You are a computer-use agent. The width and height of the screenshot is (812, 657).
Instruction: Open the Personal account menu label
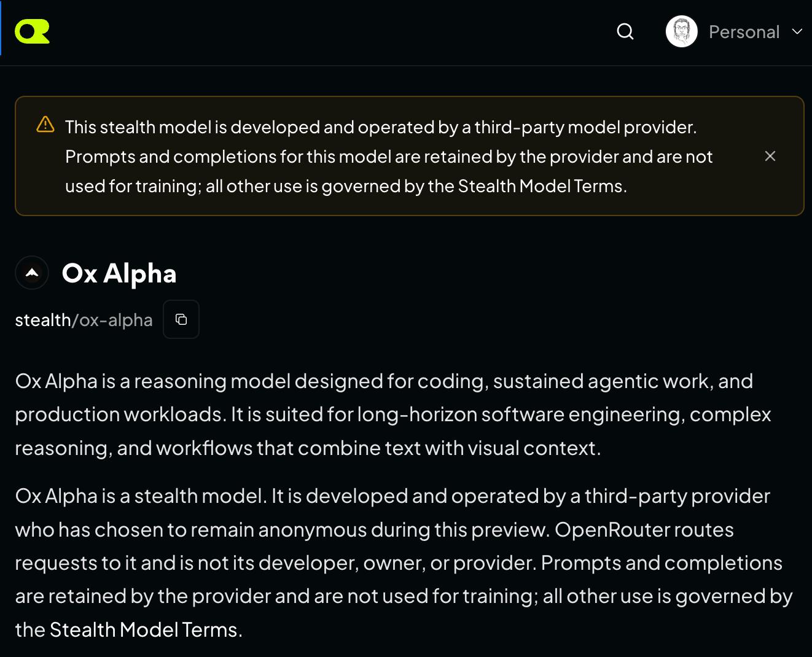744,31
